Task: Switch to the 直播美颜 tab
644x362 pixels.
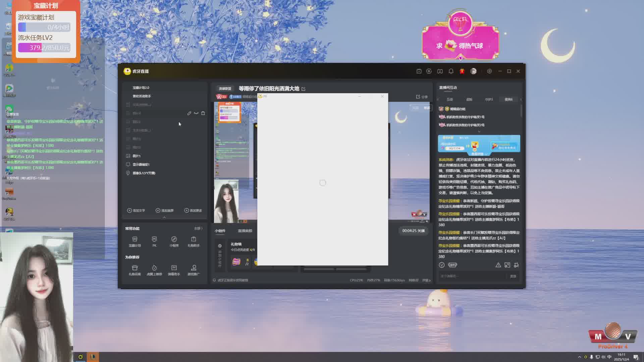Action: [x=245, y=231]
